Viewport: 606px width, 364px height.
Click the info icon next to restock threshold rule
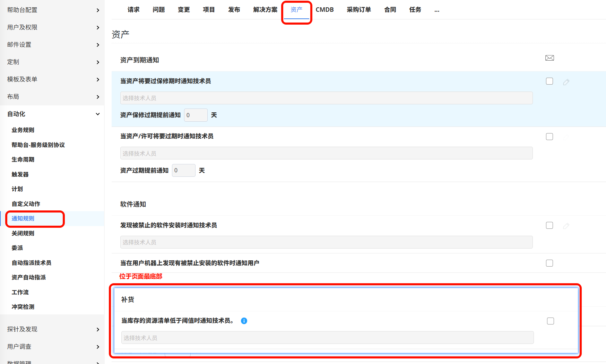click(244, 321)
